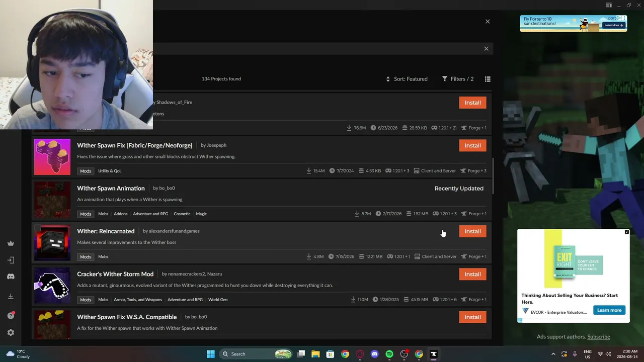Open the Cracker's Wither Storm Mod title
The width and height of the screenshot is (644, 362).
click(x=115, y=274)
